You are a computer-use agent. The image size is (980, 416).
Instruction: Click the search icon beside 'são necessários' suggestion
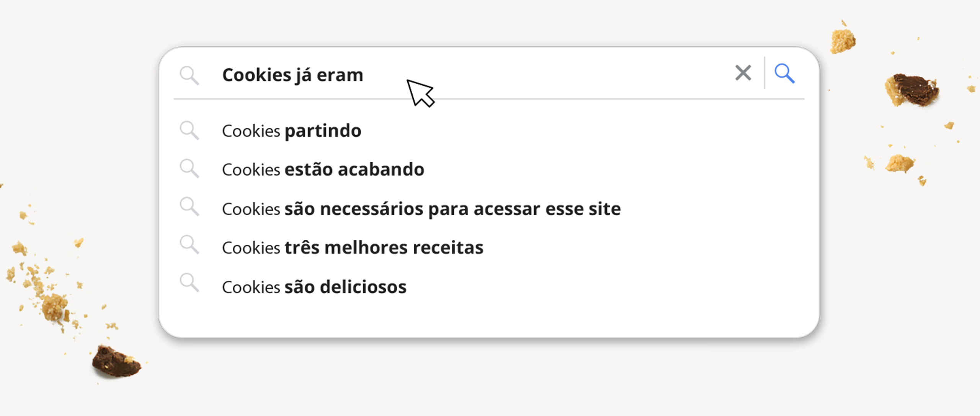(x=189, y=206)
